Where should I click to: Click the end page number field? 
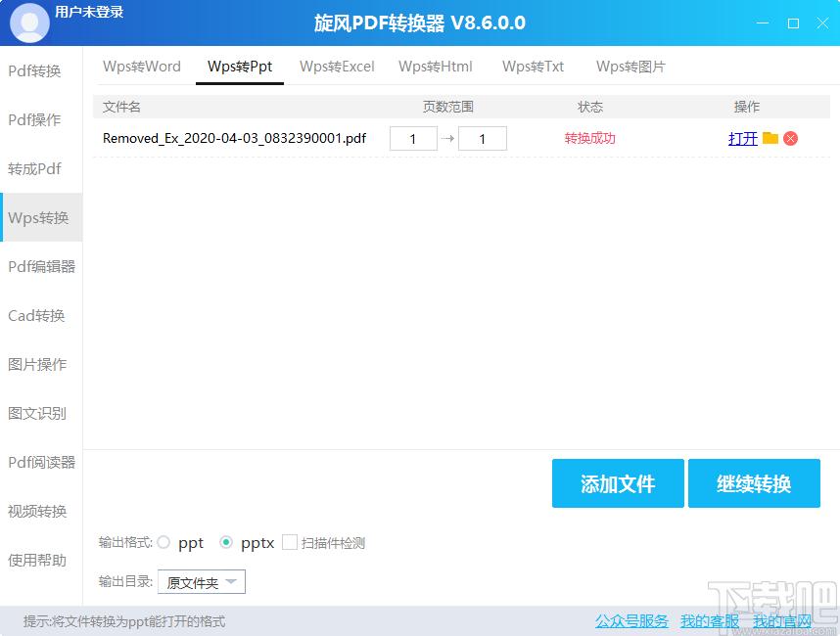click(482, 139)
